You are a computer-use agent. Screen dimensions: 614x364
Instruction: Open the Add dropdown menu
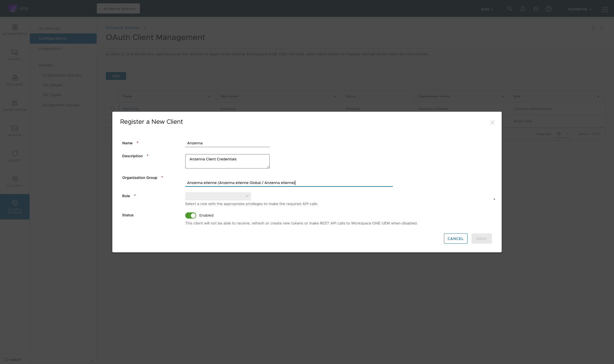487,9
